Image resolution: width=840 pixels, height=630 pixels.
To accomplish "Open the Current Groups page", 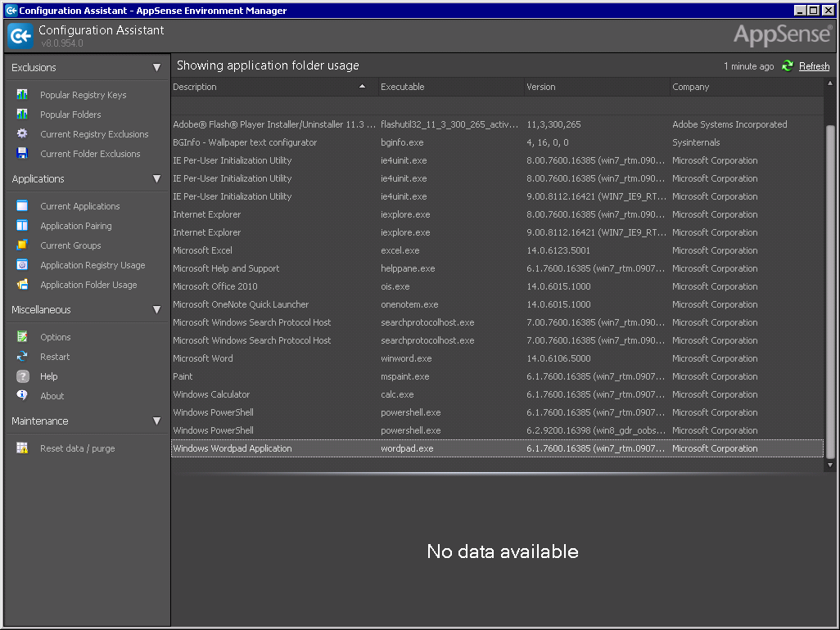I will click(x=70, y=245).
